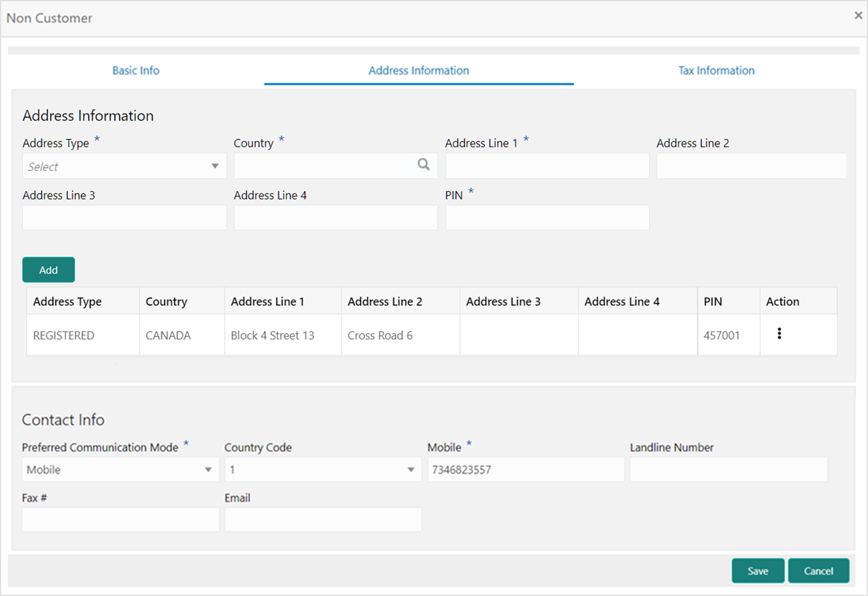This screenshot has width=868, height=596.
Task: Click the 457001 PIN value
Action: click(722, 335)
